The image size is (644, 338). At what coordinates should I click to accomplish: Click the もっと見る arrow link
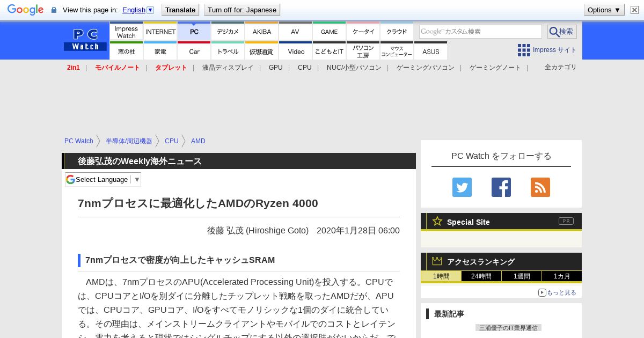pos(557,292)
